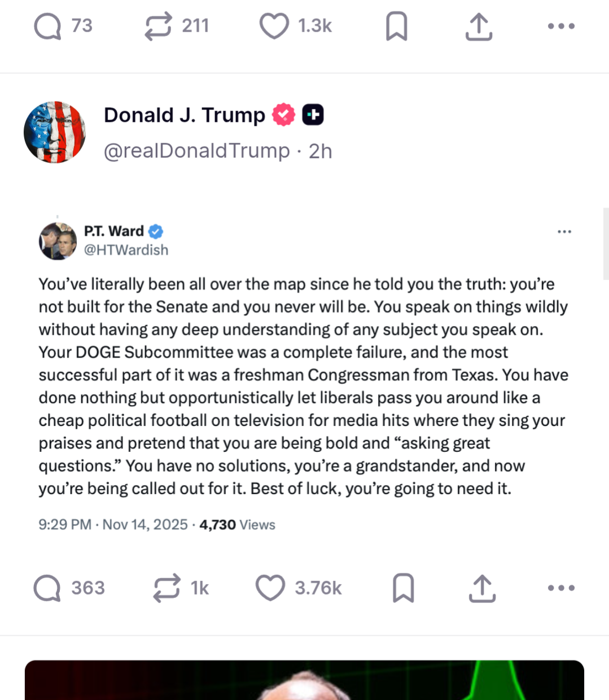Reply to the post with 363 comments
This screenshot has height=700, width=609.
click(x=47, y=588)
